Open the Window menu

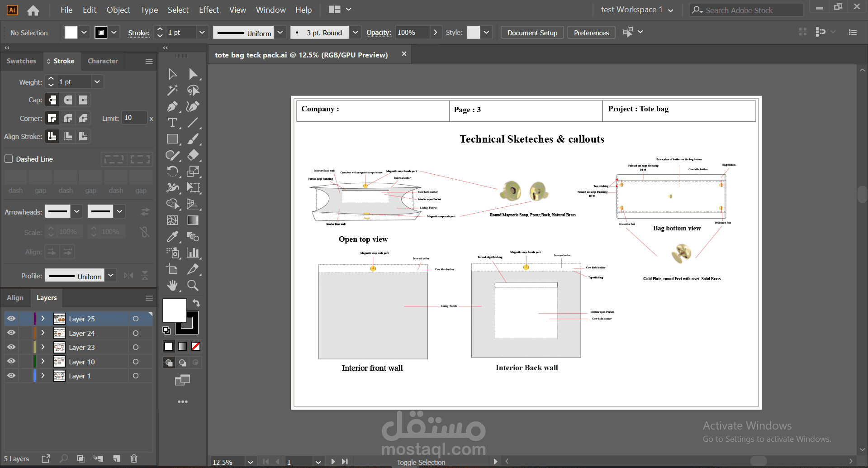pyautogui.click(x=270, y=10)
